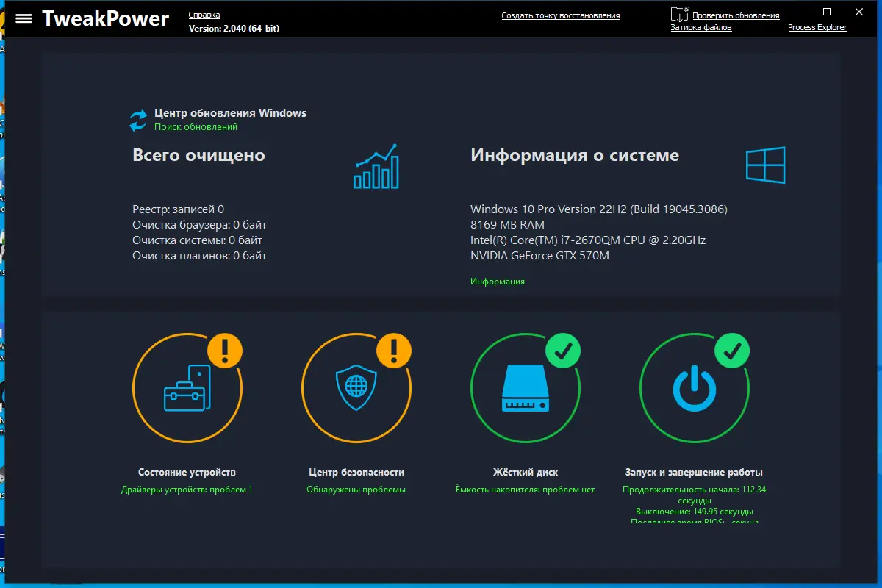Click the NVIDIA GeForce GTX 570M line
This screenshot has height=588, width=882.
coord(539,256)
